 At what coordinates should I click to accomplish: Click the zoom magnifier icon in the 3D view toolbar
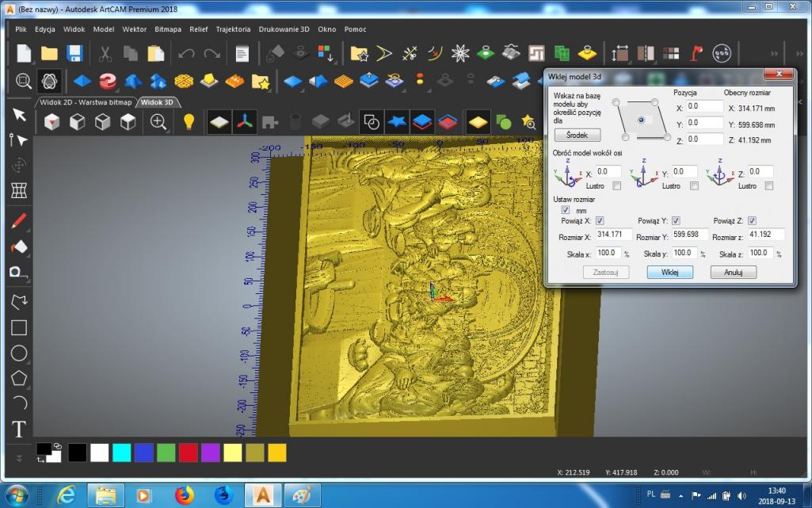click(x=158, y=122)
